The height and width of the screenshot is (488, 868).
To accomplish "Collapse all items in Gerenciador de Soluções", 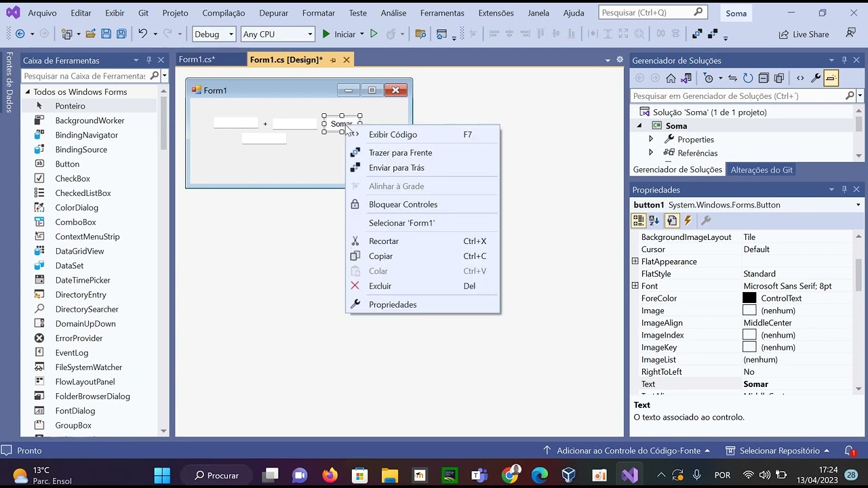I will tap(764, 78).
